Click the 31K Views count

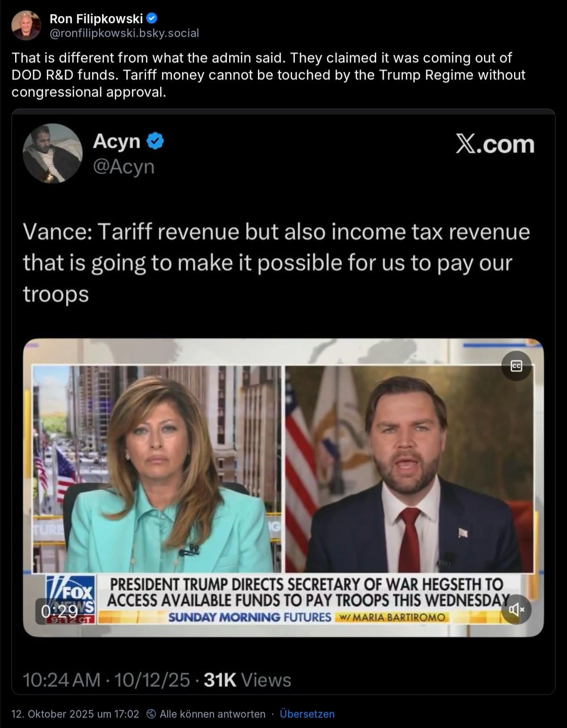(x=247, y=680)
